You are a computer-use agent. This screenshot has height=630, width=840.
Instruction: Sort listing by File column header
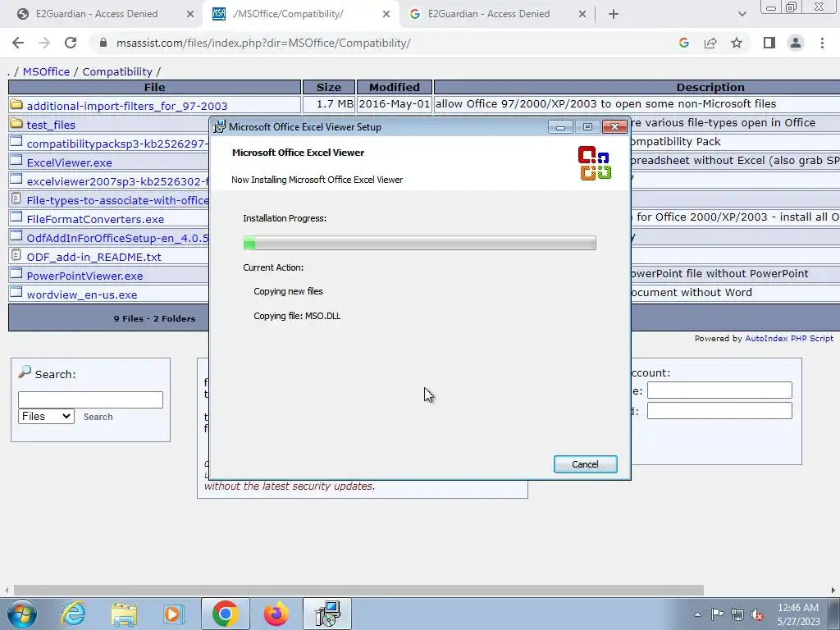154,87
